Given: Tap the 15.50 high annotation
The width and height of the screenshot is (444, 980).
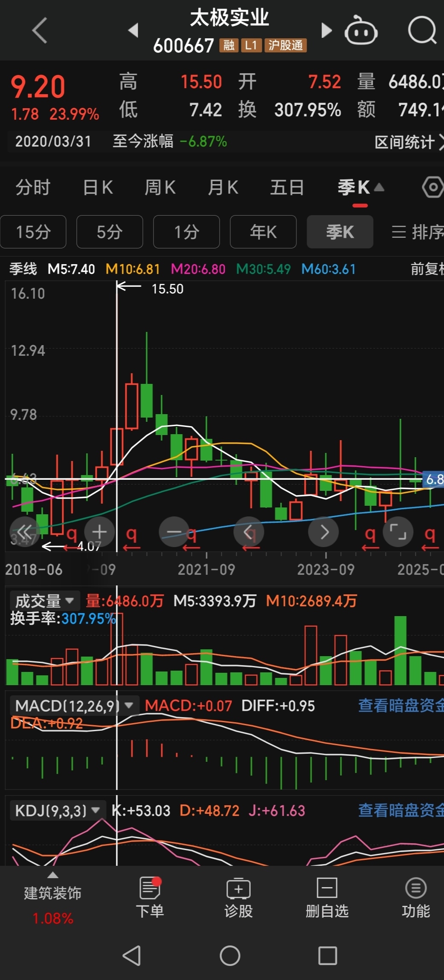Looking at the screenshot, I should tap(168, 289).
